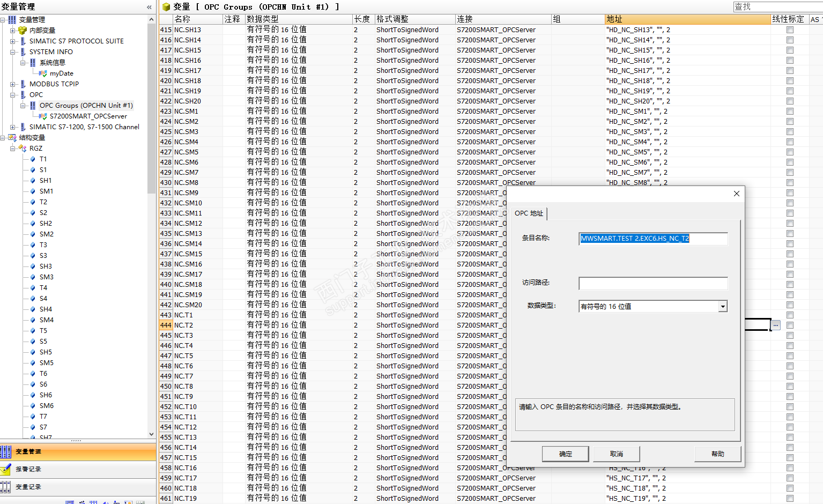
Task: Close the OPC address dialog
Action: click(x=737, y=194)
